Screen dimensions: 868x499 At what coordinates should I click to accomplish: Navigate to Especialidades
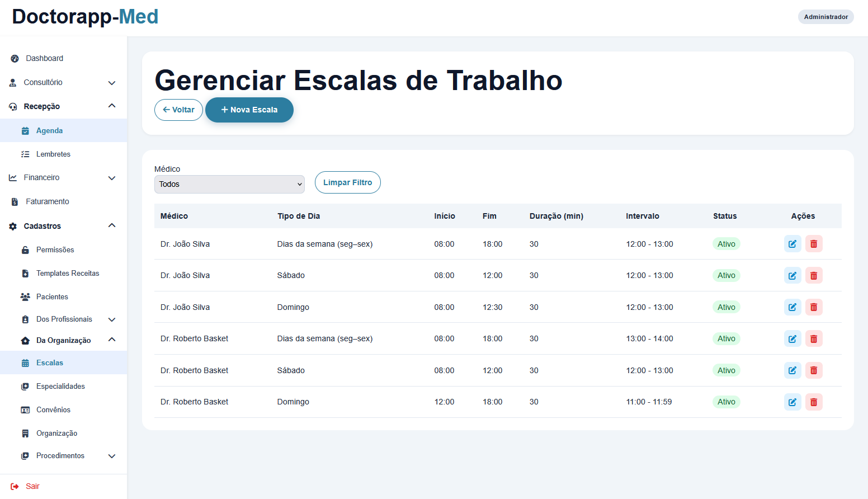click(x=63, y=386)
